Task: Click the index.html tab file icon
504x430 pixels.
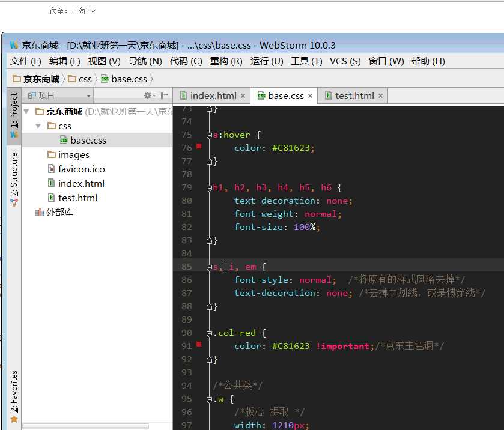Action: [183, 95]
